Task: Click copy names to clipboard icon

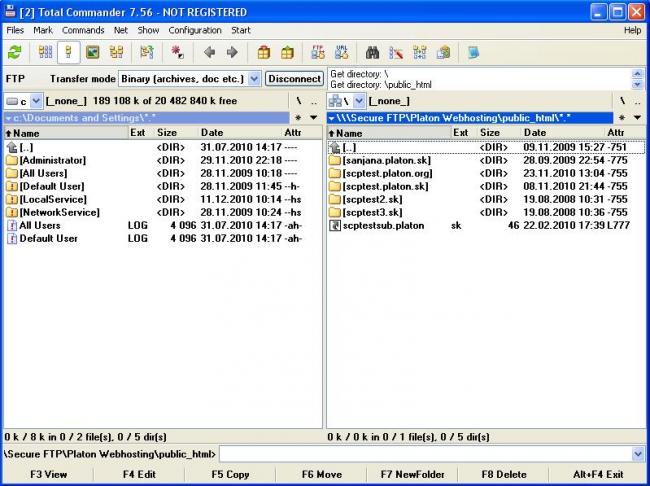Action: pos(443,53)
